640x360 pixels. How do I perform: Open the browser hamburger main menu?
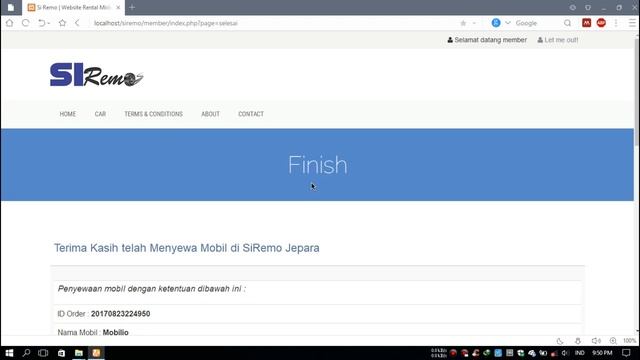tap(632, 23)
